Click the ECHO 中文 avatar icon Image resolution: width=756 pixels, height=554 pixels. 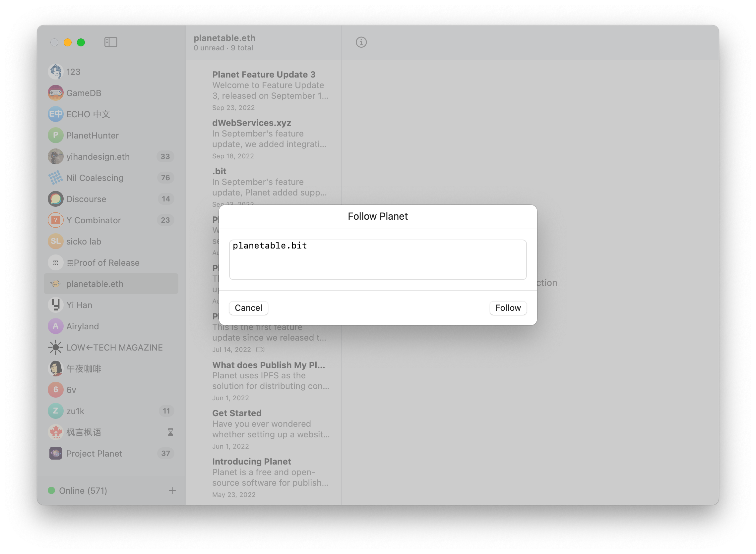pyautogui.click(x=56, y=114)
